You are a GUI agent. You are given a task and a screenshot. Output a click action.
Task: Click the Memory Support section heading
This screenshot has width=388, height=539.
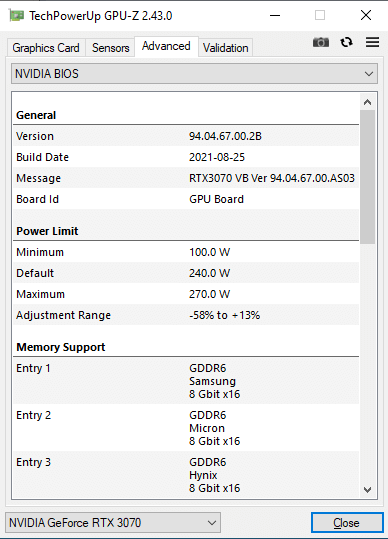pos(60,347)
